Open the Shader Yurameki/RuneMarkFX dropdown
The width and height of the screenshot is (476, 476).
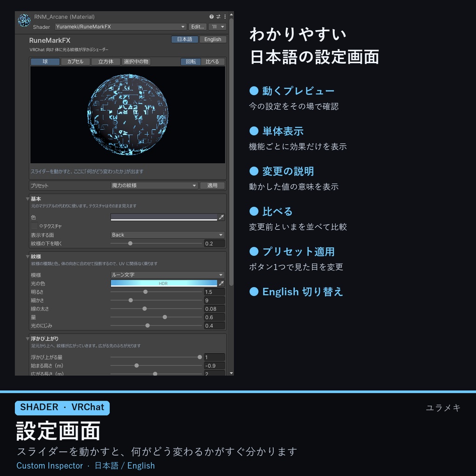pyautogui.click(x=120, y=26)
